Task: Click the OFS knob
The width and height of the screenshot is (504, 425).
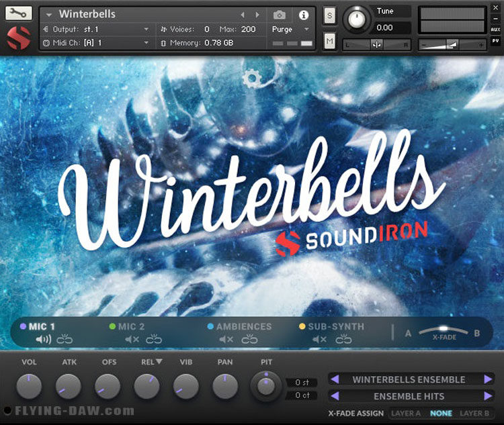Action: [108, 386]
